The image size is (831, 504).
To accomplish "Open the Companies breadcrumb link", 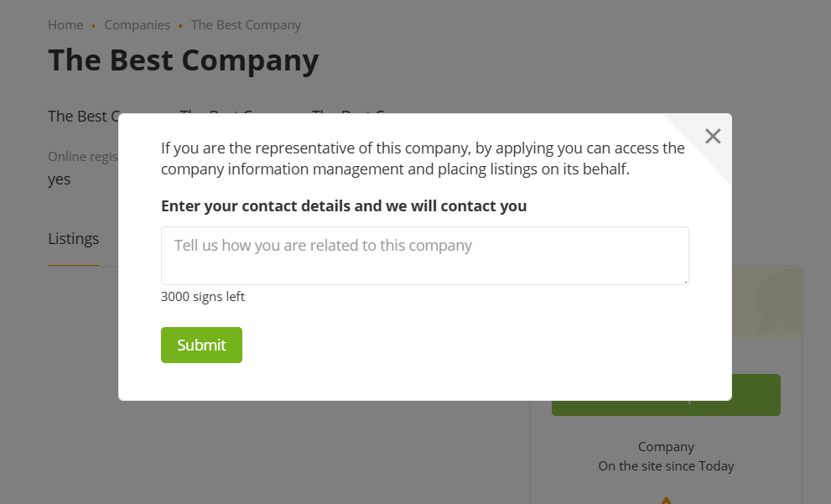I will click(137, 25).
